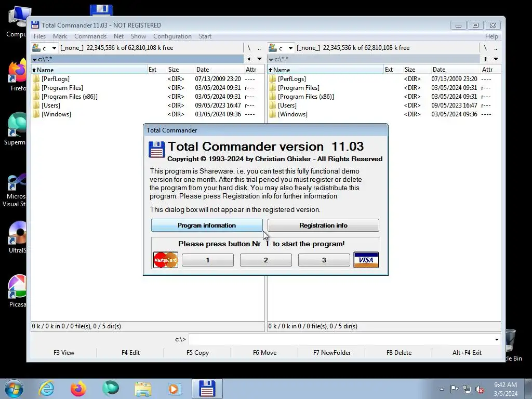Click the left panel drive c icon
532x399 pixels.
tap(36, 48)
